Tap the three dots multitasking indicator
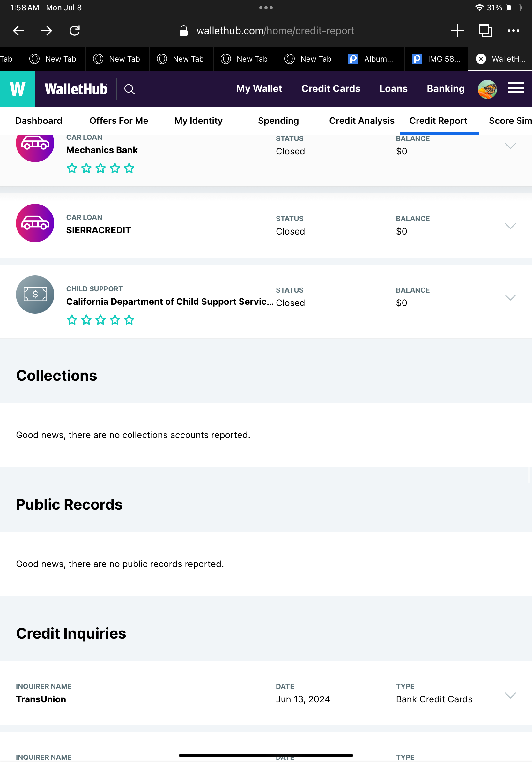 coord(266,7)
